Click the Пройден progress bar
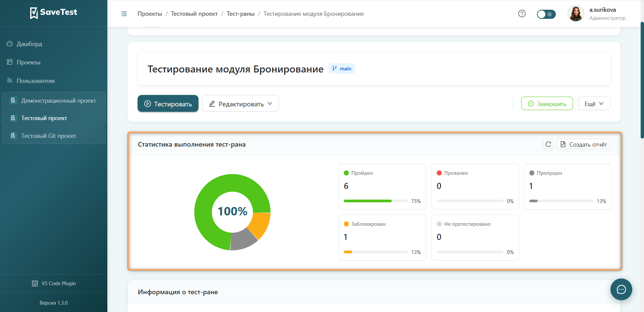Screen dimensions: 644x312 [376, 201]
